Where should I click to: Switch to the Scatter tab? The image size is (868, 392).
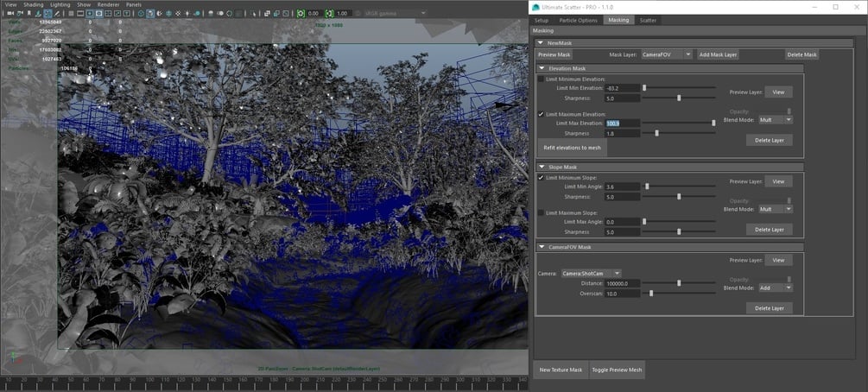tap(648, 20)
